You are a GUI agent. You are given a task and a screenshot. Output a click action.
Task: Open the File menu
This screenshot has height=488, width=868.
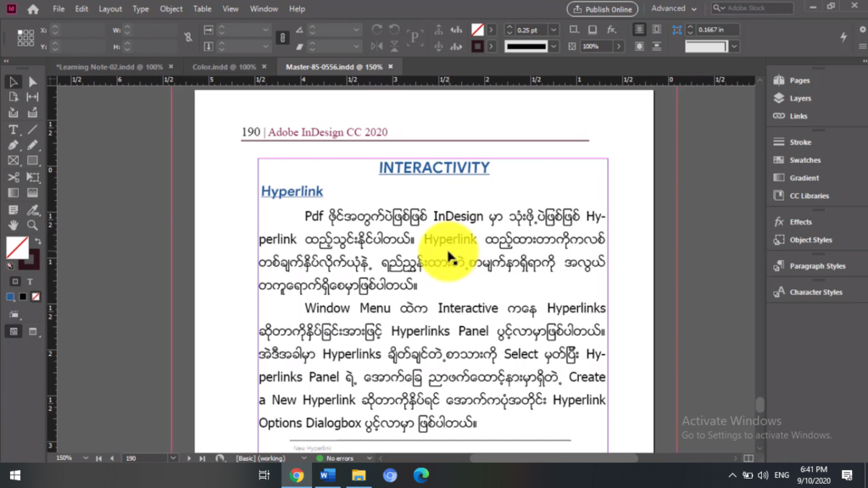[58, 8]
